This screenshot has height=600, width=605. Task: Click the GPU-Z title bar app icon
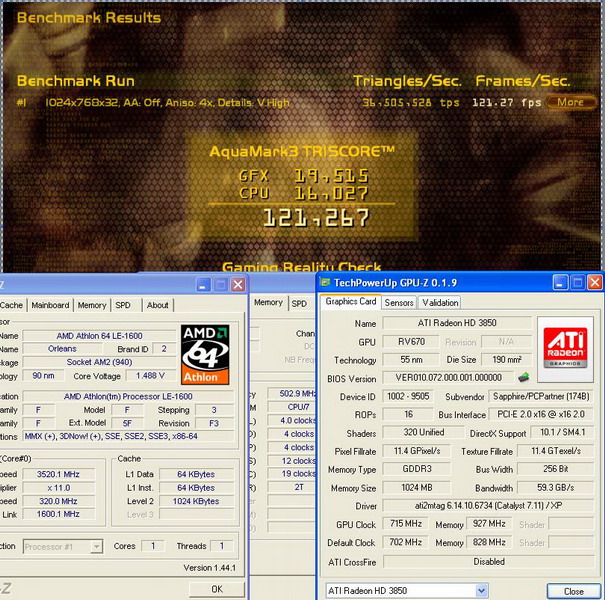click(325, 282)
